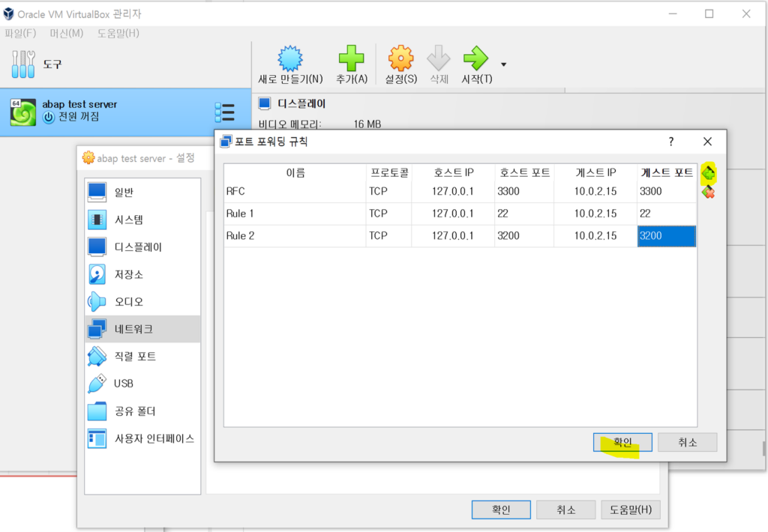Click 취소 in the settings window
Viewport: 768px width, 532px height.
point(565,510)
